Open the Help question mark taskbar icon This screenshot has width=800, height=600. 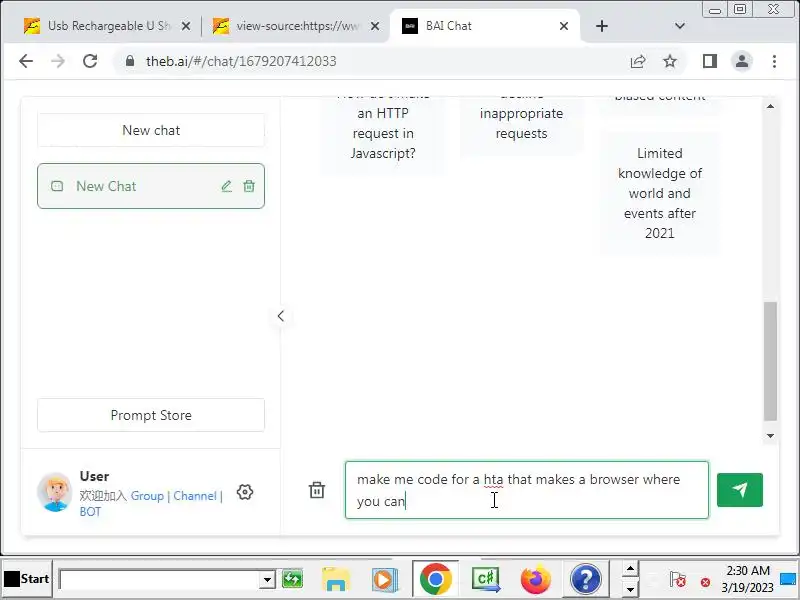point(586,580)
